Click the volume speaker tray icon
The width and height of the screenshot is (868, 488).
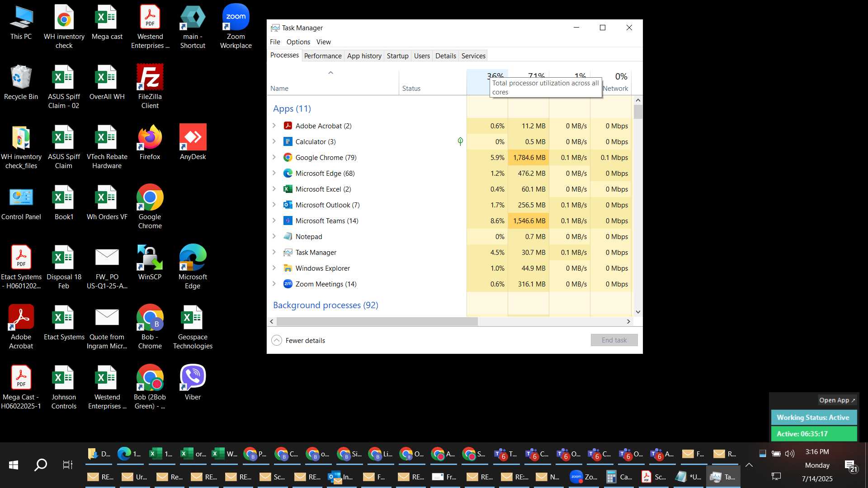(790, 453)
